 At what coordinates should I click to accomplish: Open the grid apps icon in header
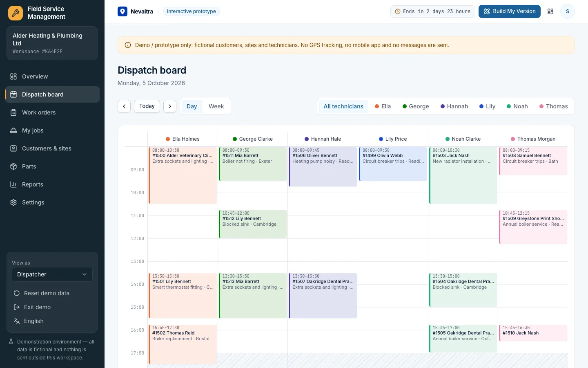point(550,11)
